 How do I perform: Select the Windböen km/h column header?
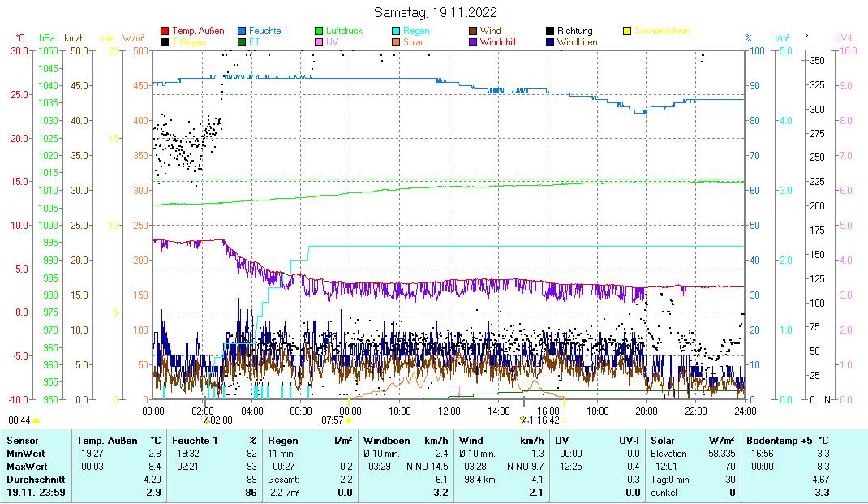pos(406,440)
